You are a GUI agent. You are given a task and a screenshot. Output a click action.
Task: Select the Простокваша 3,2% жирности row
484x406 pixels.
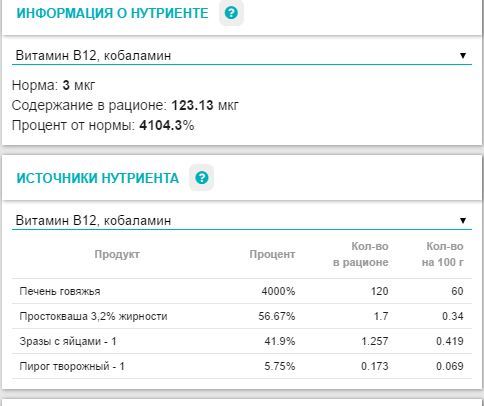tap(242, 316)
